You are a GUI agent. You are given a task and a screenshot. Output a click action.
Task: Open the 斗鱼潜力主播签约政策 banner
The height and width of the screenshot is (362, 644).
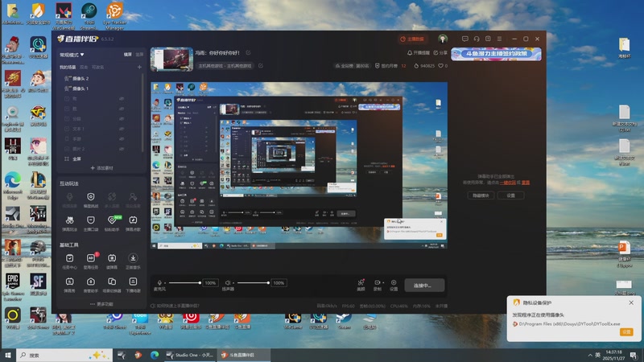coord(496,54)
